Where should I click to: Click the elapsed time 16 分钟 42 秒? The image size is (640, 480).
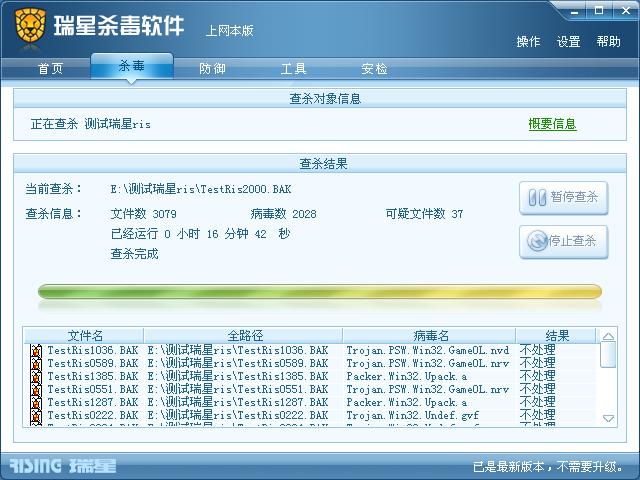(248, 234)
